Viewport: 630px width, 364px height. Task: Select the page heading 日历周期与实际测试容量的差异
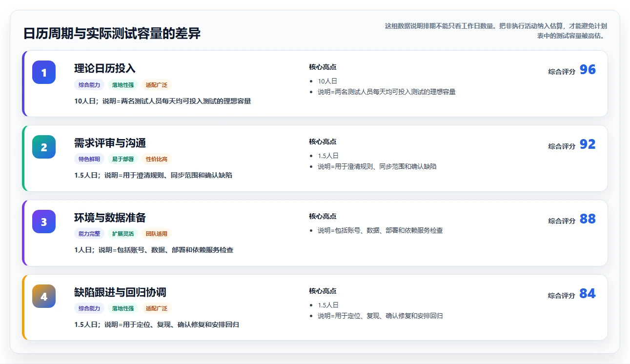[x=112, y=34]
